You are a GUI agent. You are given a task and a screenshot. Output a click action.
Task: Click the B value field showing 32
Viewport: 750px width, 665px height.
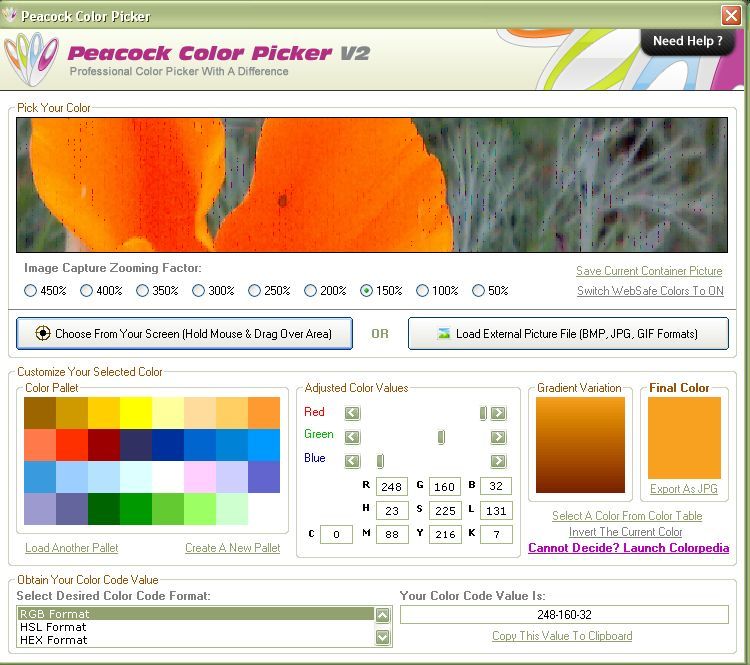pyautogui.click(x=496, y=486)
